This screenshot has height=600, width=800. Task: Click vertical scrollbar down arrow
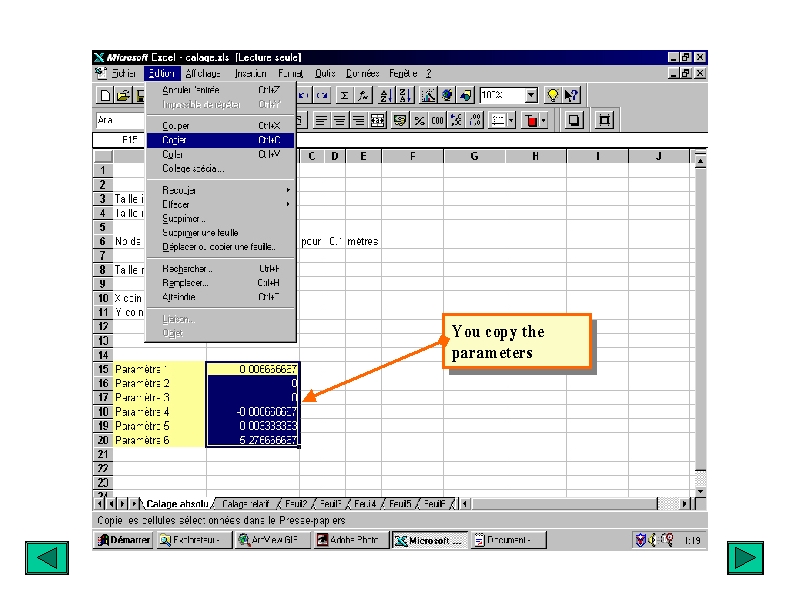point(701,491)
